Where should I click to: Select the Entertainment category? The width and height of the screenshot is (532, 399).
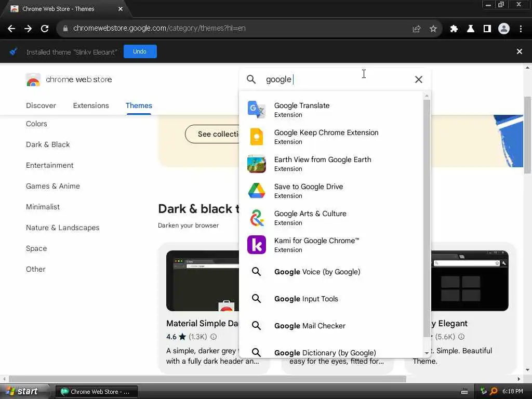click(49, 165)
